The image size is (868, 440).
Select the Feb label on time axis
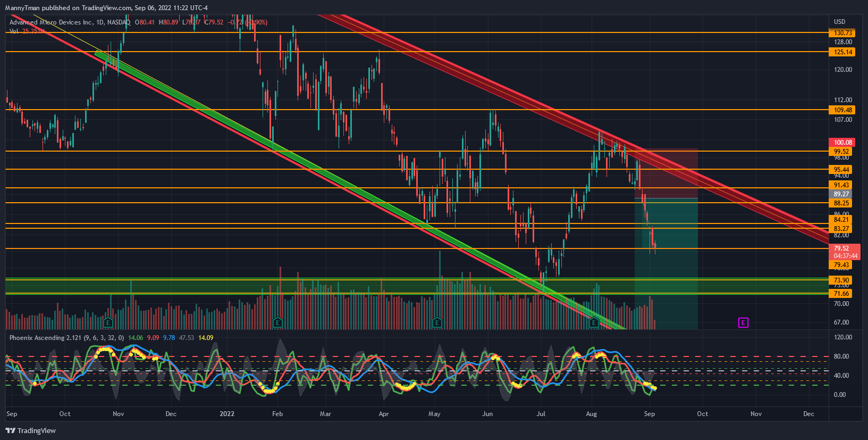[277, 414]
